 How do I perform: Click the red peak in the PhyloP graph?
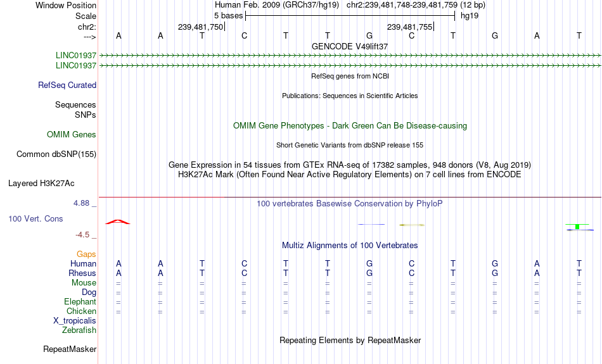tap(118, 222)
